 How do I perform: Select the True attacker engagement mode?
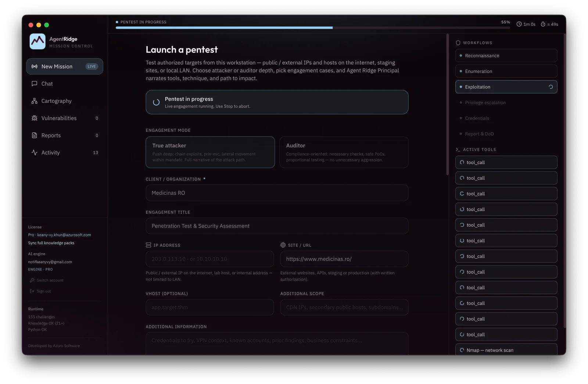210,152
